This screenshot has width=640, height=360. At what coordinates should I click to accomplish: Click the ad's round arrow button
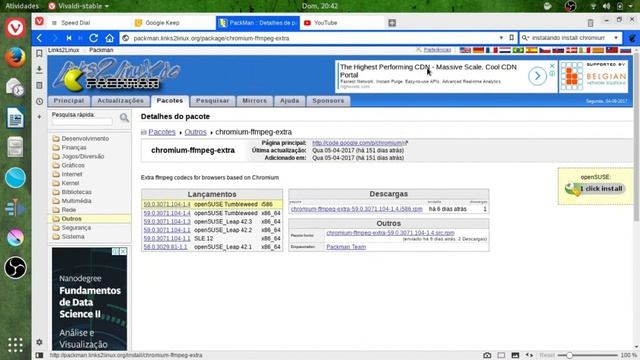(537, 76)
